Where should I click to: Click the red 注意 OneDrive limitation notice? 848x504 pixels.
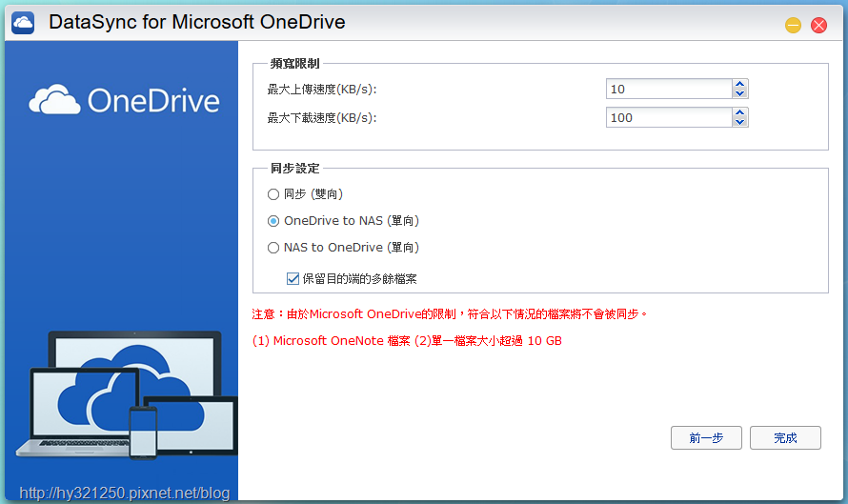tap(450, 313)
